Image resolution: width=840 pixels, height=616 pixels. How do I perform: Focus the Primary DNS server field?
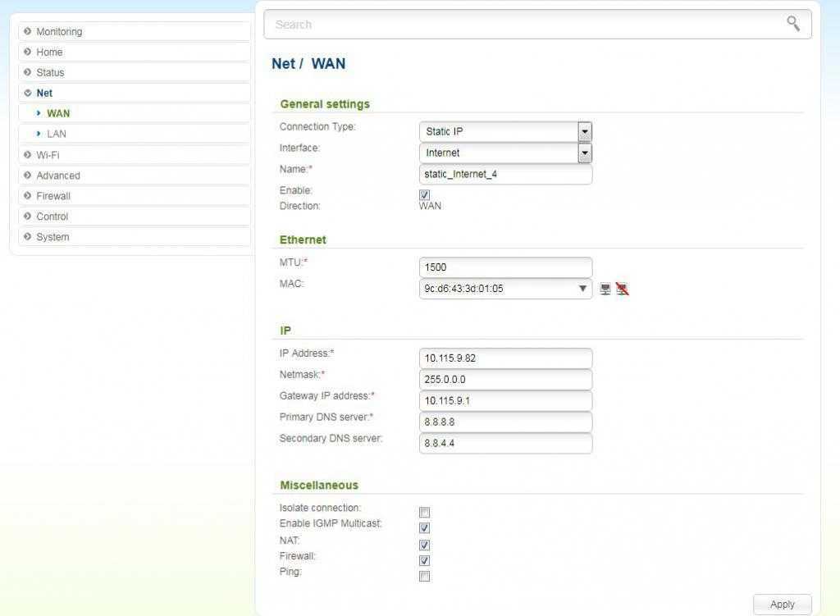coord(505,422)
